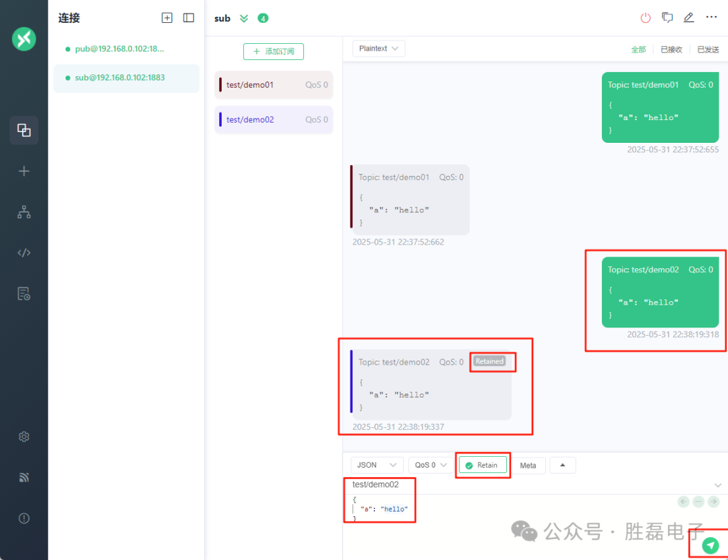Open new window icon in header
The height and width of the screenshot is (560, 728).
(667, 18)
